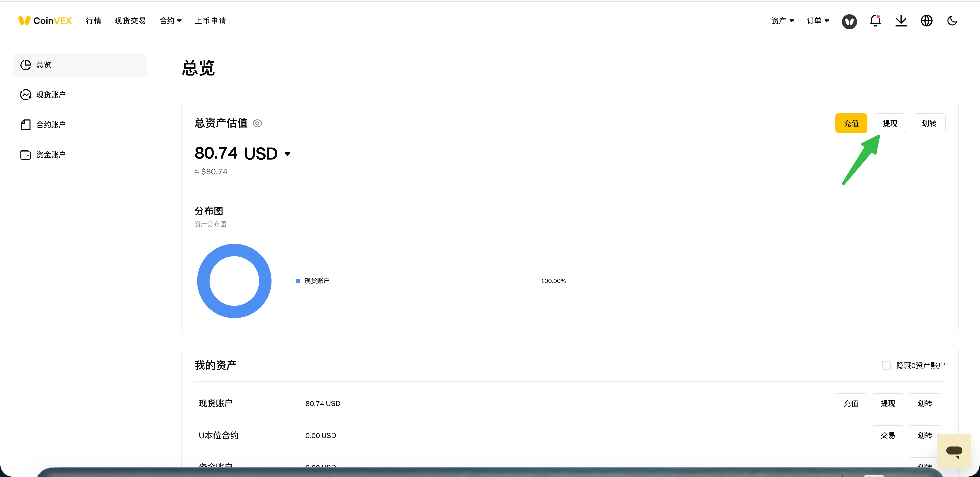
Task: Click the blue 现货账户 legend swatch
Action: point(298,281)
